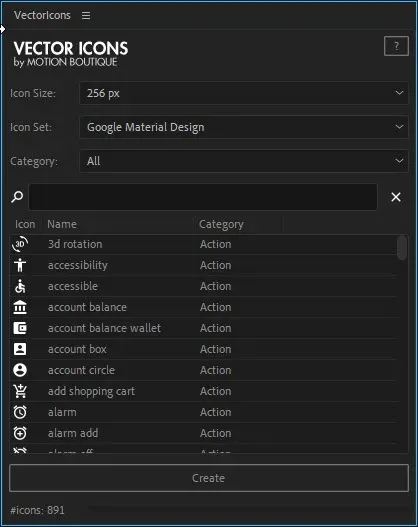
Task: Pick the accessible wheelchair icon
Action: (20, 286)
